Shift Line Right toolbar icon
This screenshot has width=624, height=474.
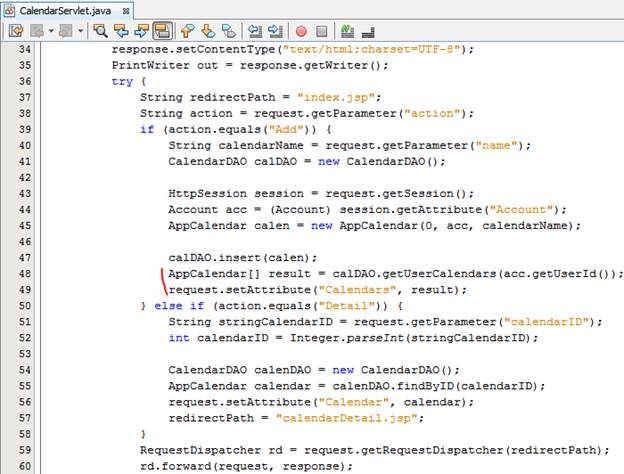(x=275, y=31)
